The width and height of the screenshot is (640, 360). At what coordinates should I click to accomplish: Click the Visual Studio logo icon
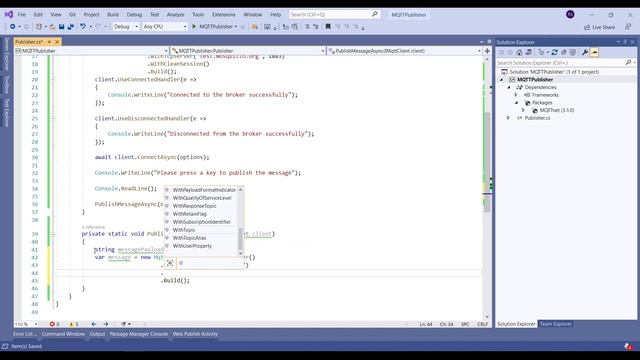coord(9,14)
